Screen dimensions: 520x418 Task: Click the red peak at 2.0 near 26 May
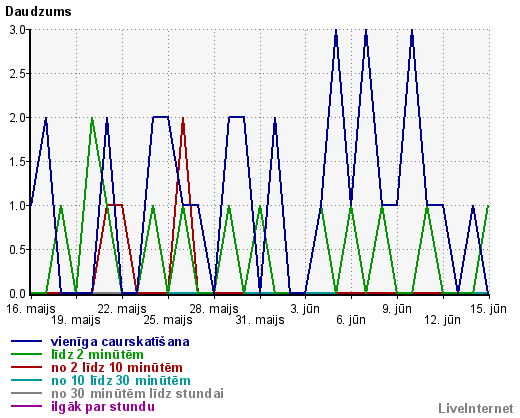pyautogui.click(x=183, y=118)
